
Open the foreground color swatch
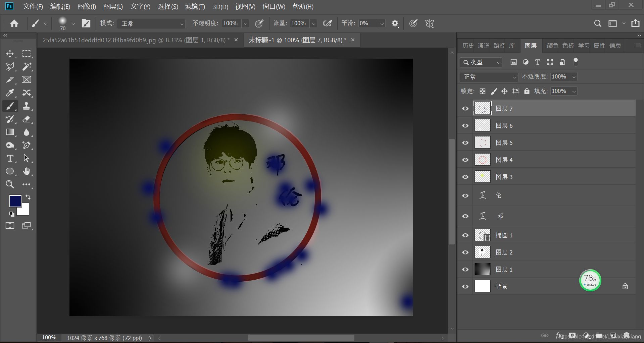click(x=15, y=201)
